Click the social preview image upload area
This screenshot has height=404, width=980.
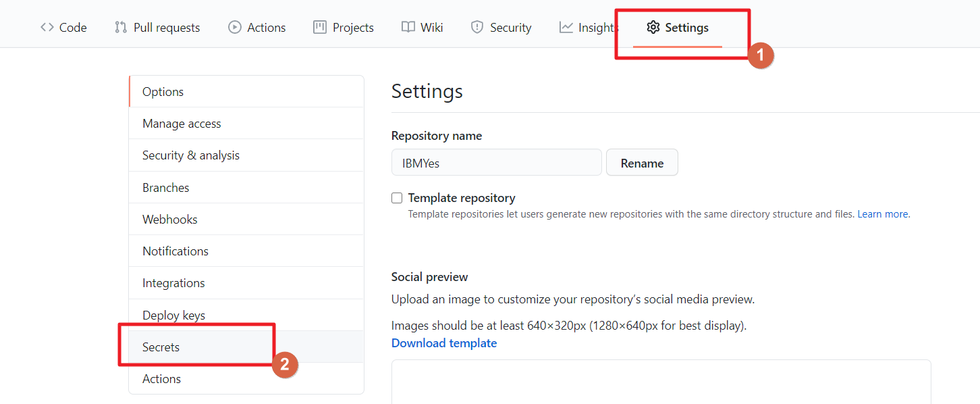click(661, 382)
